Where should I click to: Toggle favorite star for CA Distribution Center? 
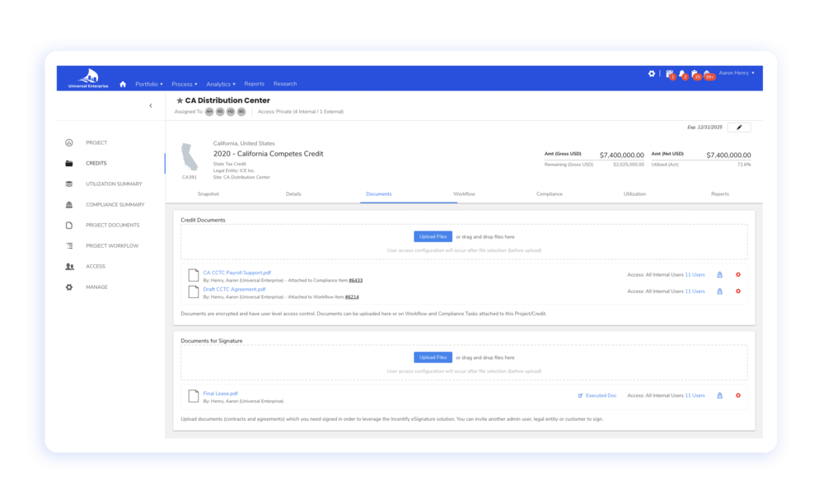coord(180,100)
